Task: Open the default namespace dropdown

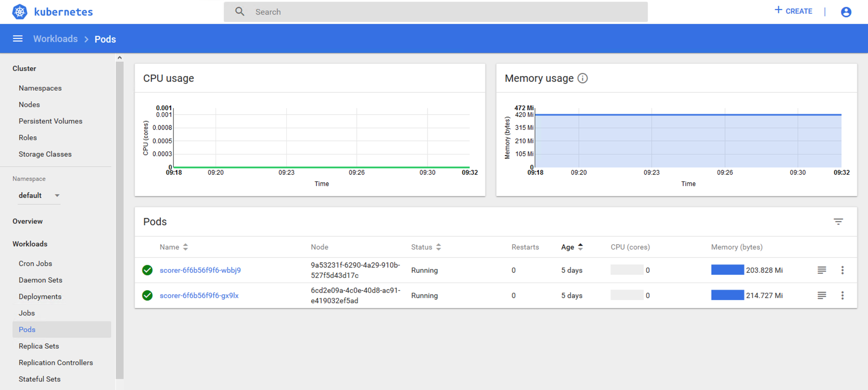Action: pyautogui.click(x=39, y=195)
